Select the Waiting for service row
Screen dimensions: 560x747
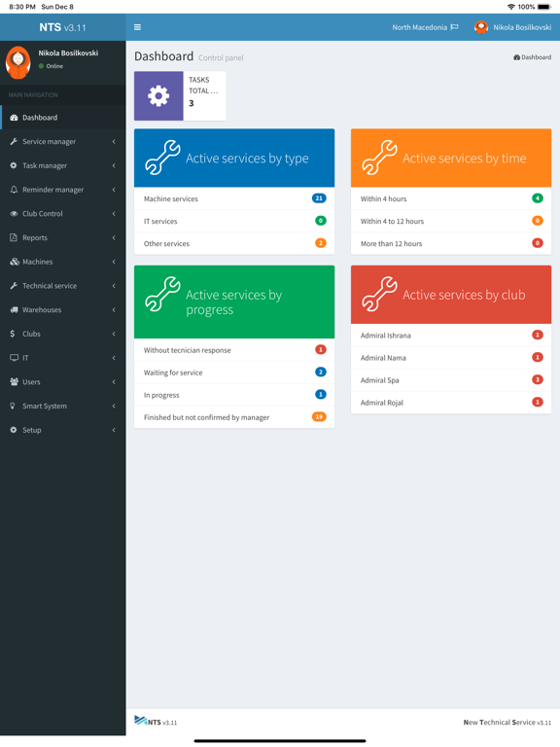234,373
